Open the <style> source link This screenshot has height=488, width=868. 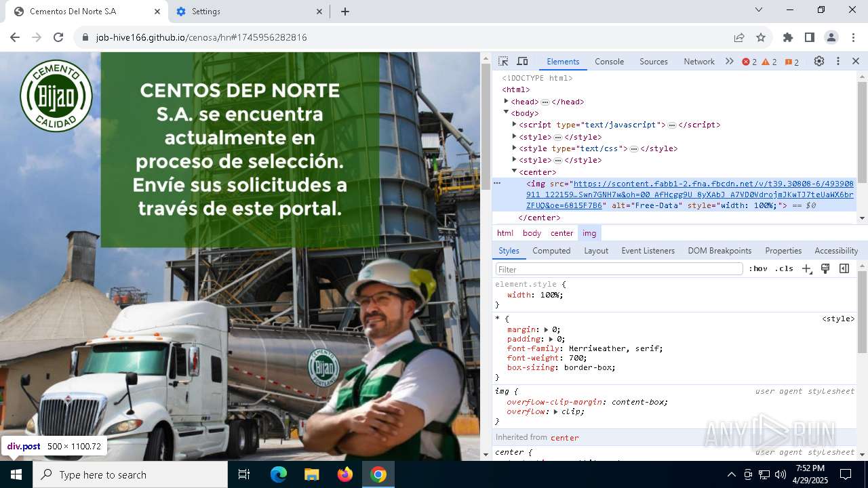click(838, 319)
